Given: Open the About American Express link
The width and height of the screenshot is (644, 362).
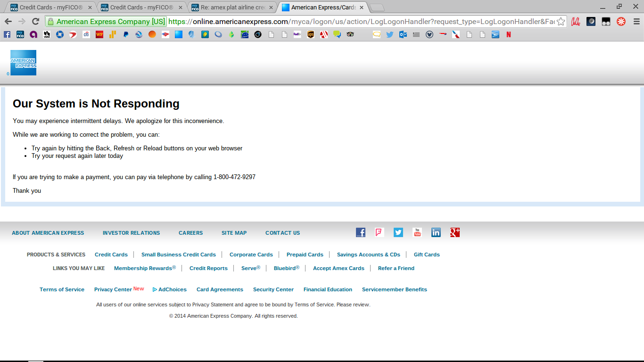Looking at the screenshot, I should click(48, 233).
